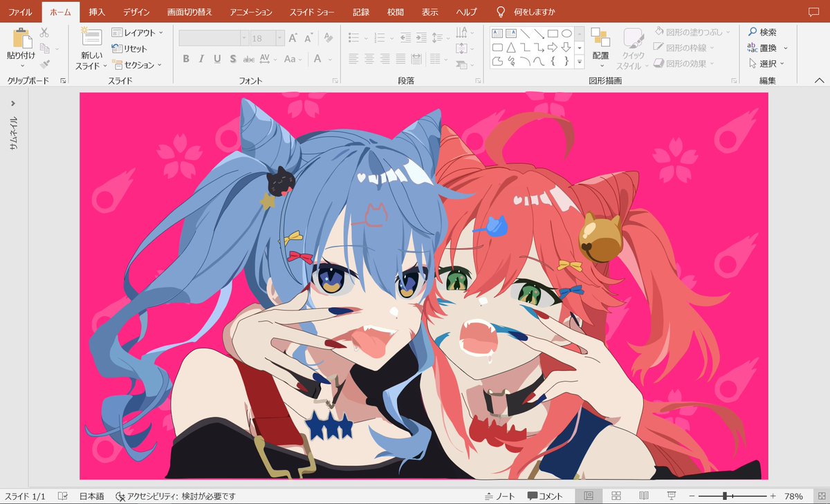
Task: Toggle italic formatting
Action: [201, 59]
